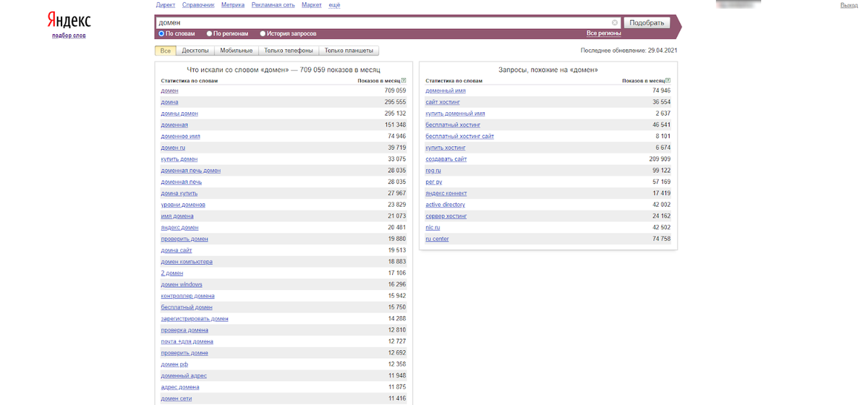Open «Справочник» in the top menu

click(x=197, y=5)
